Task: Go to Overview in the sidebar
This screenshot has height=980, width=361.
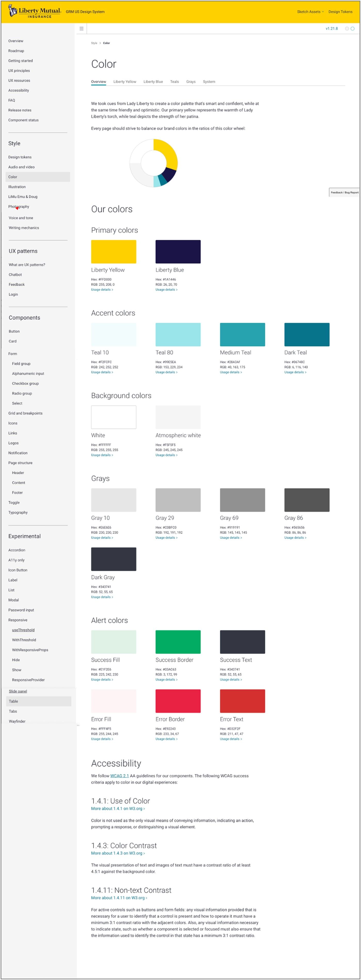Action: [x=15, y=41]
